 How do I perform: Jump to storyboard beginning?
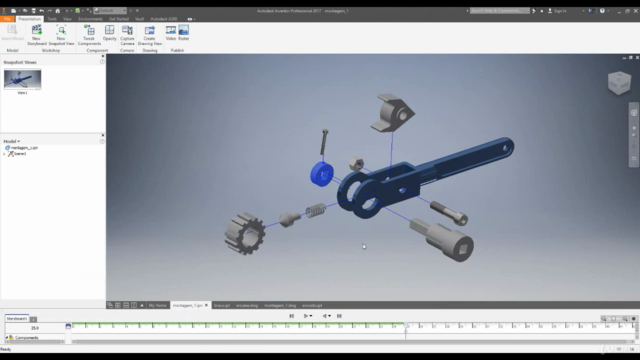(x=291, y=316)
